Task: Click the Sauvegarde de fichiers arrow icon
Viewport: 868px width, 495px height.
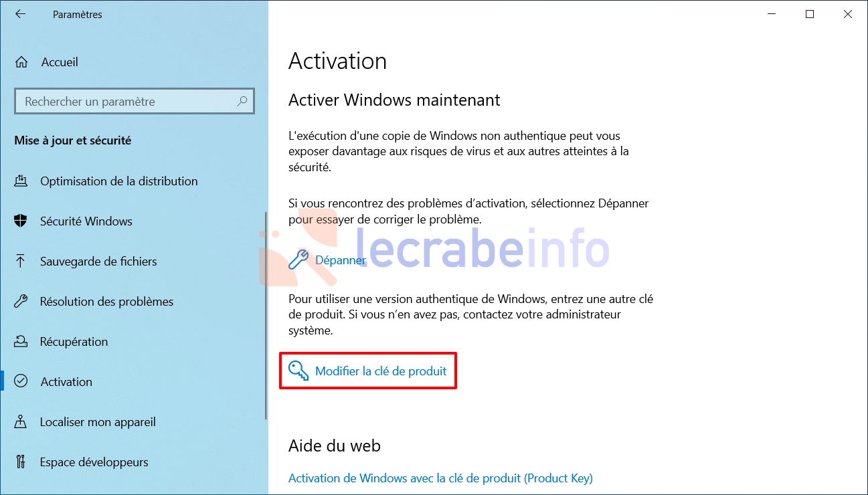Action: (21, 262)
